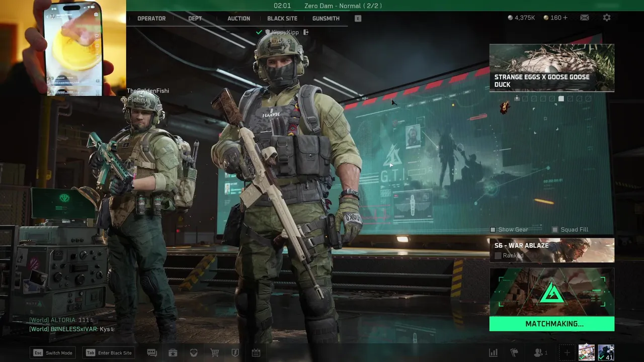Switch to the AUCTION tab
The image size is (644, 362).
(x=238, y=19)
